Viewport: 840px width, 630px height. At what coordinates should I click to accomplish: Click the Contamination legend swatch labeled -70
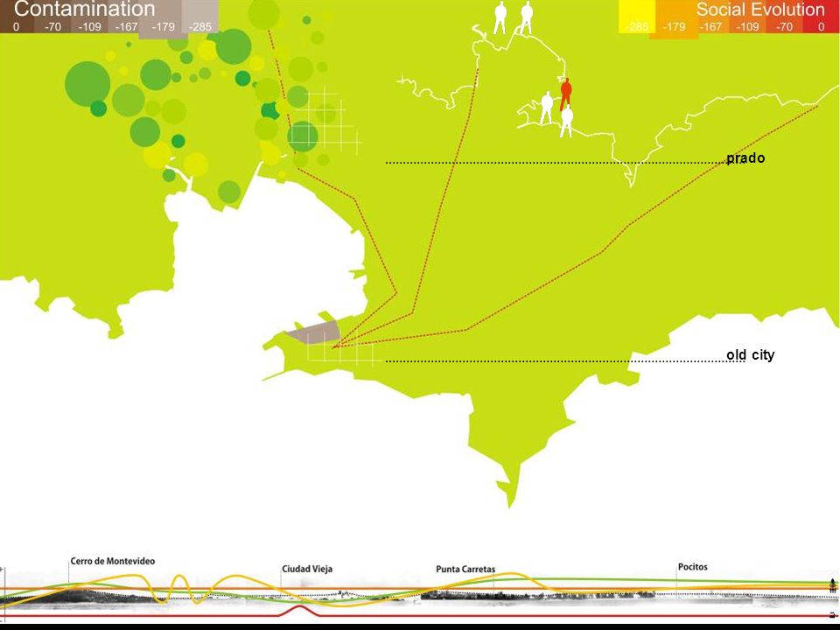pos(52,17)
